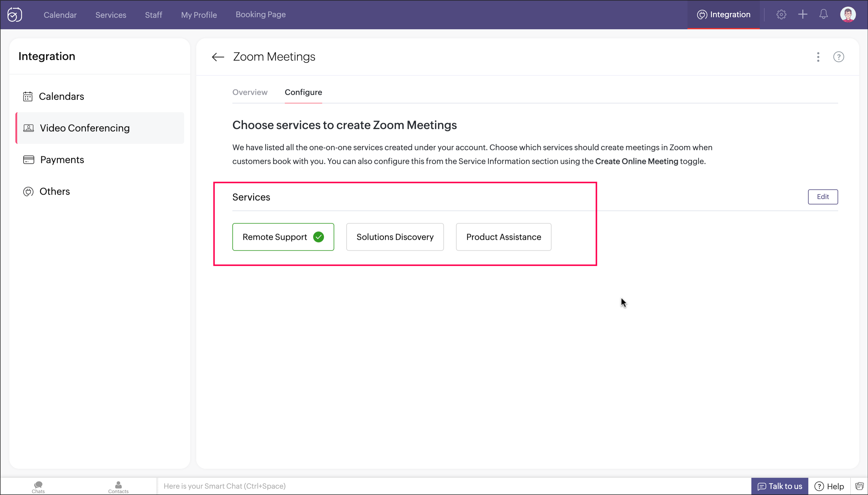Open the Services top menu
868x495 pixels.
pyautogui.click(x=111, y=15)
